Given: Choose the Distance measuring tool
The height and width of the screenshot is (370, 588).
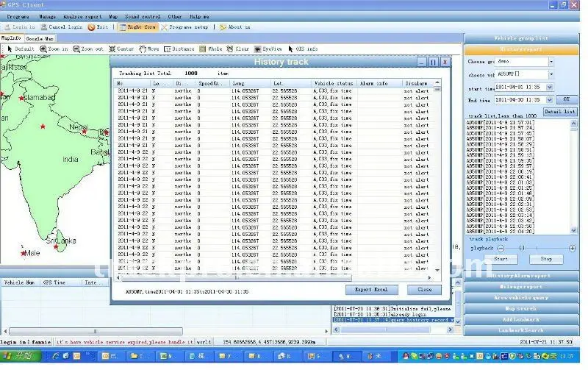Looking at the screenshot, I should (x=179, y=49).
